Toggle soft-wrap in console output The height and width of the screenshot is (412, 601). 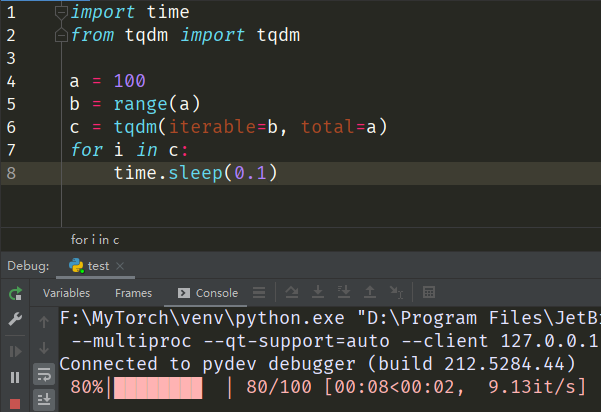(x=44, y=374)
